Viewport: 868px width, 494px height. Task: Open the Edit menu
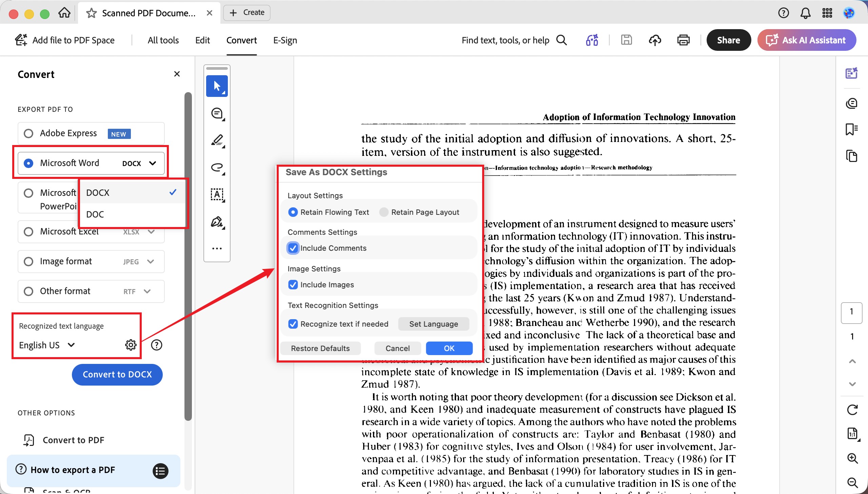202,40
